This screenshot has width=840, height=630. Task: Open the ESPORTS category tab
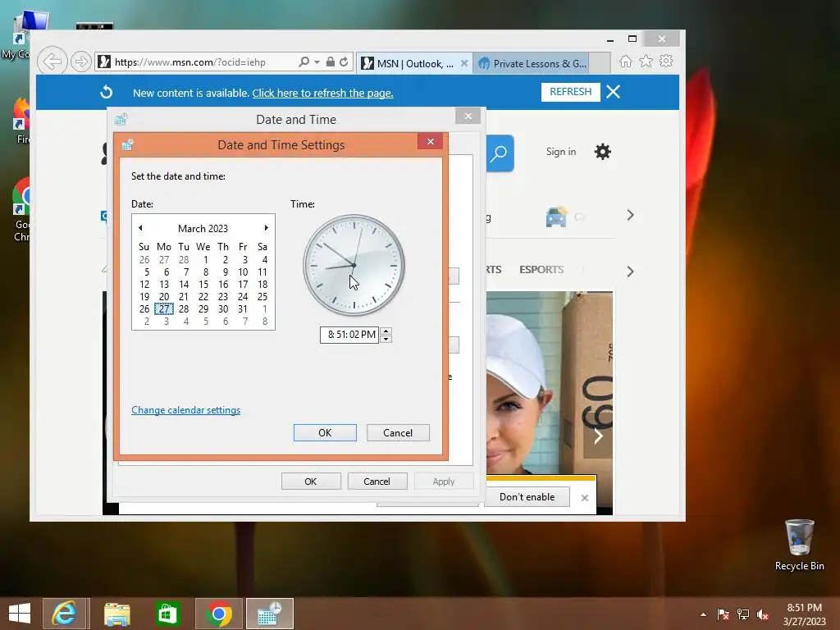tap(541, 269)
